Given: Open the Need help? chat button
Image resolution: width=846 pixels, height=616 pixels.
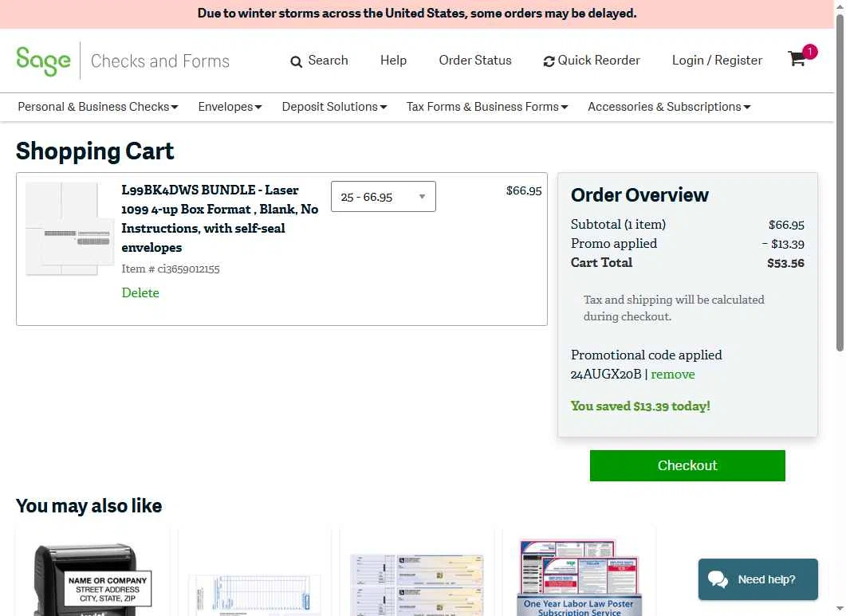Looking at the screenshot, I should pyautogui.click(x=757, y=579).
